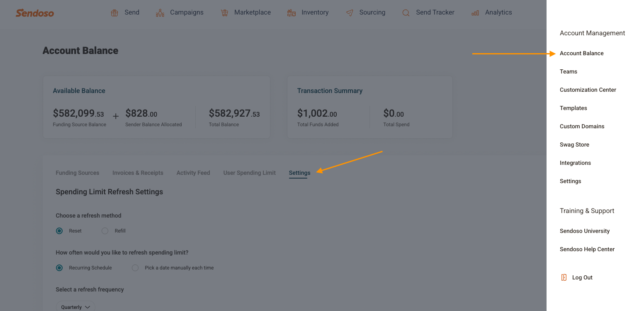
Task: Switch to Activity Feed tab
Action: 193,173
